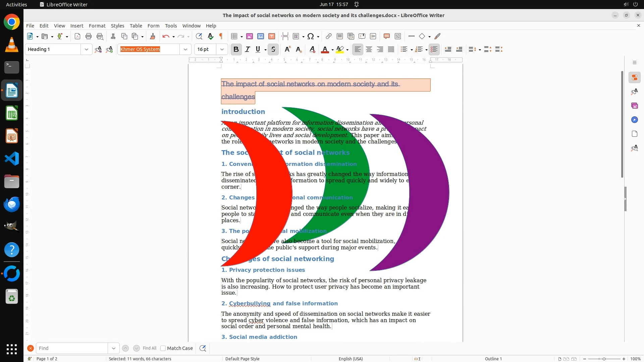
Task: Toggle Strikethrough formatting button
Action: click(x=273, y=49)
